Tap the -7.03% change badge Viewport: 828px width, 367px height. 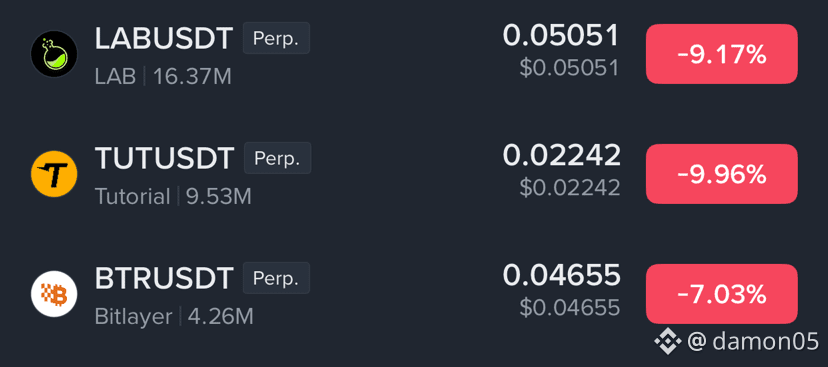[x=721, y=294]
